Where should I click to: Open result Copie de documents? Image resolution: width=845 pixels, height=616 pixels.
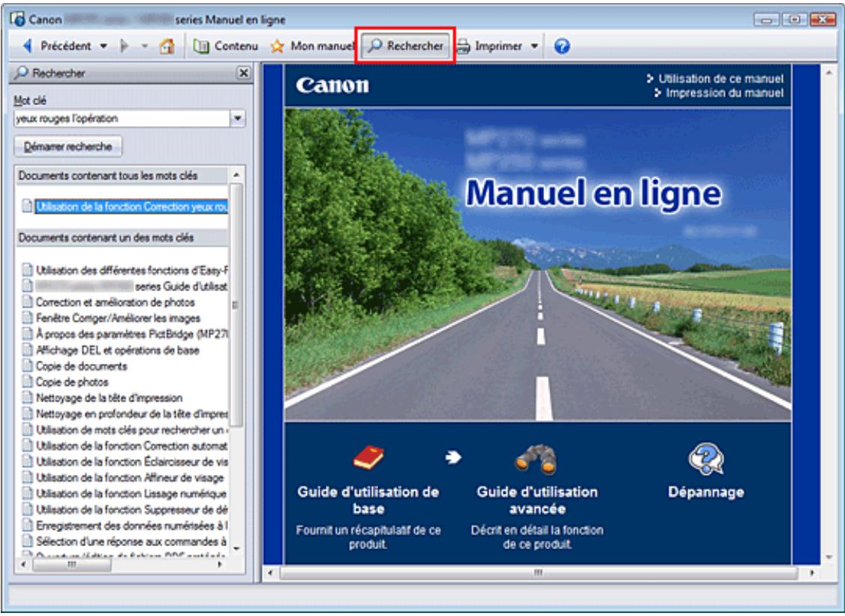tap(81, 366)
